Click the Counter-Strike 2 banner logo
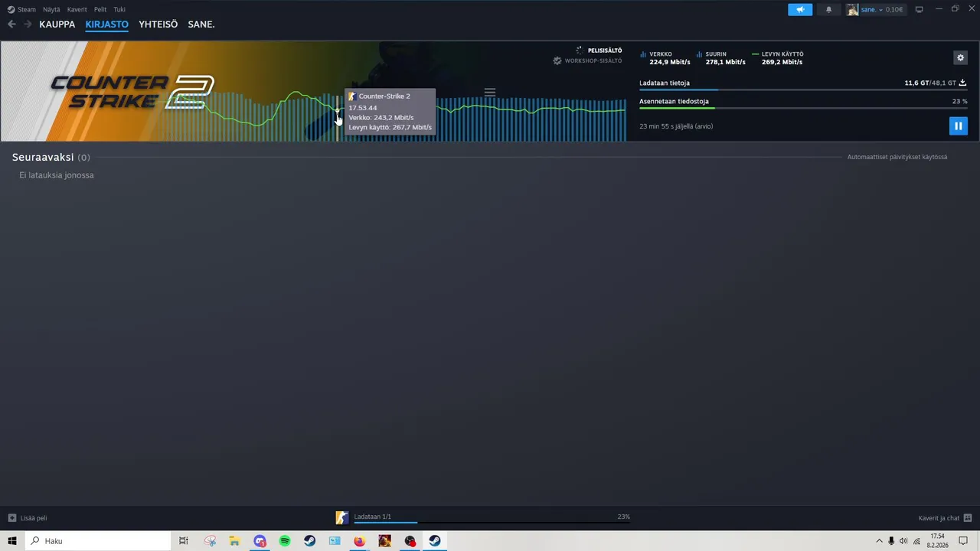980x551 pixels. pyautogui.click(x=132, y=92)
